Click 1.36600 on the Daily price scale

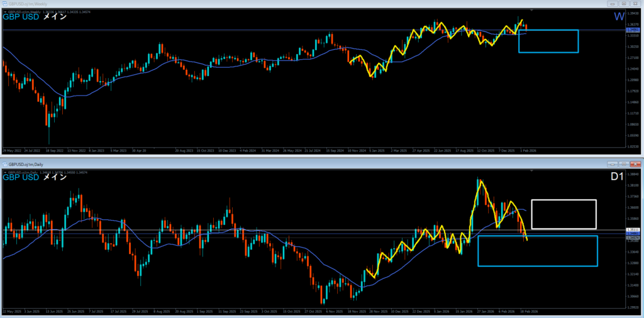point(631,207)
